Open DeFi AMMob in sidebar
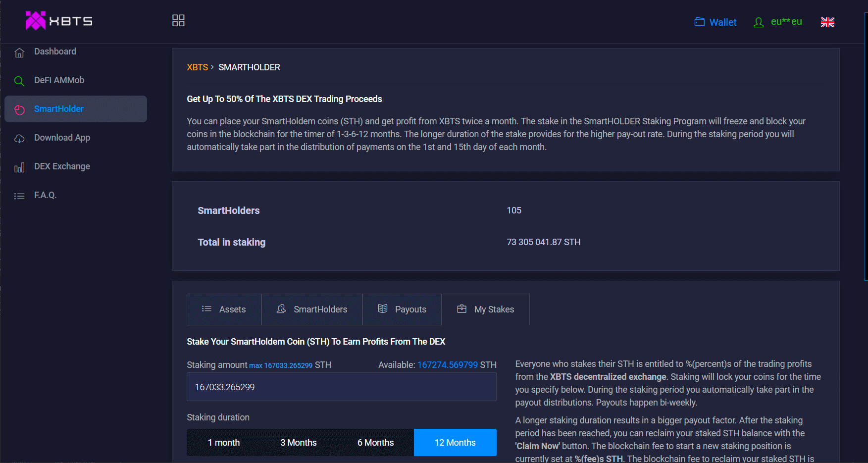 pyautogui.click(x=76, y=80)
